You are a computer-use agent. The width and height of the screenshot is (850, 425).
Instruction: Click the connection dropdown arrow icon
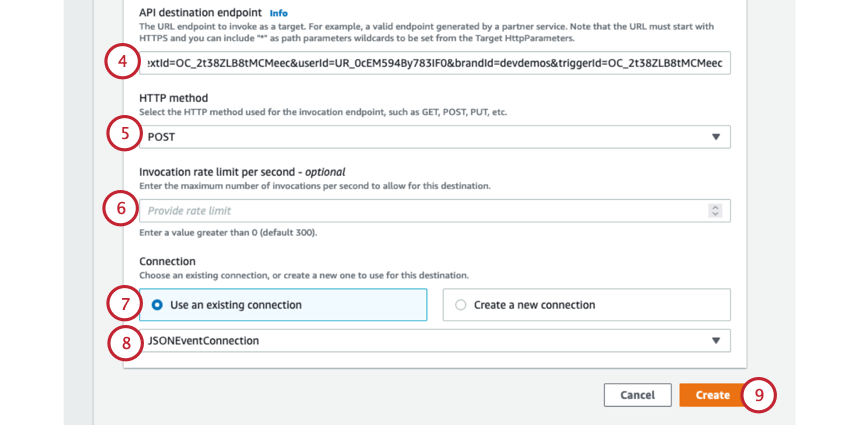click(716, 341)
